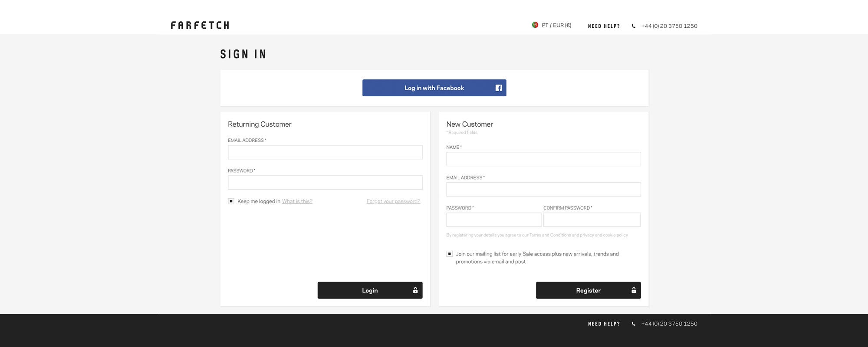Screen dimensions: 868x347
Task: Click the Facebook icon on login button
Action: pyautogui.click(x=499, y=88)
